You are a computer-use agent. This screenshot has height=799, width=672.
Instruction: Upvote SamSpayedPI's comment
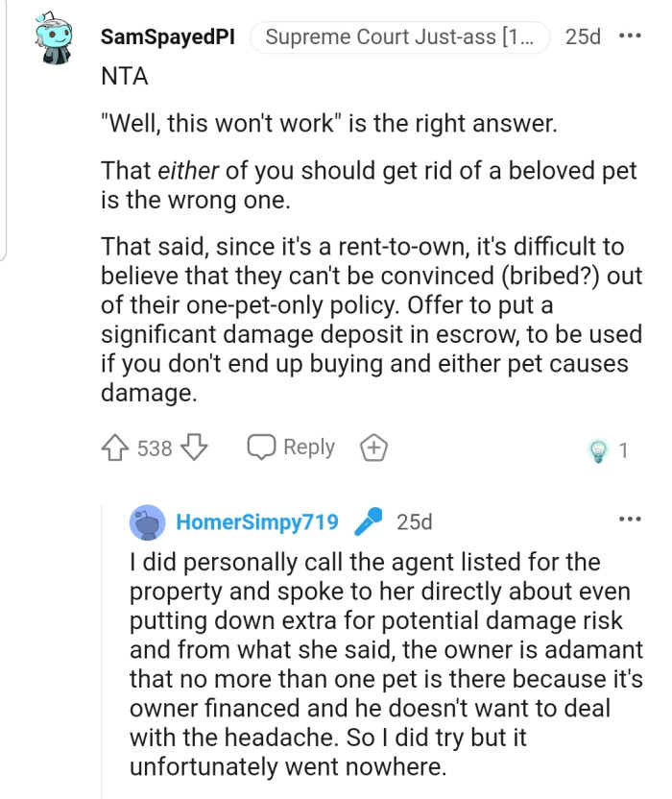(116, 448)
